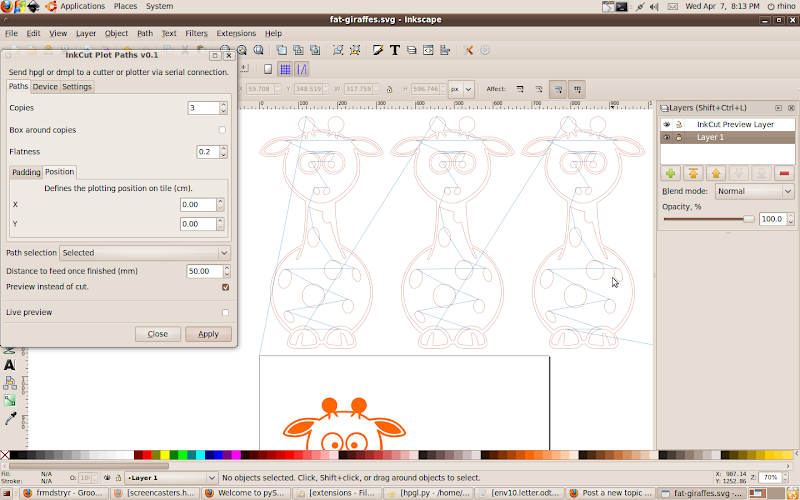Enable the Box around copies checkbox
The image size is (800, 500).
pos(222,130)
